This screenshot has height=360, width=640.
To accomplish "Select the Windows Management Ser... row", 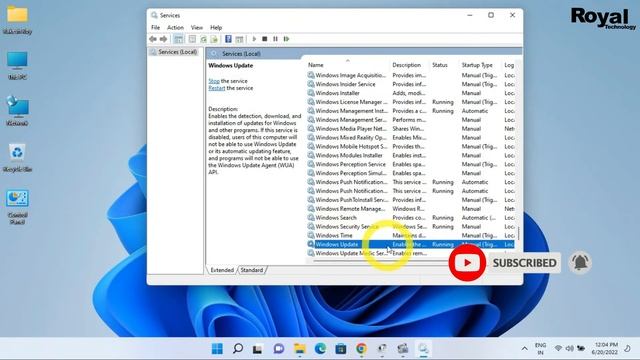I will pyautogui.click(x=410, y=120).
